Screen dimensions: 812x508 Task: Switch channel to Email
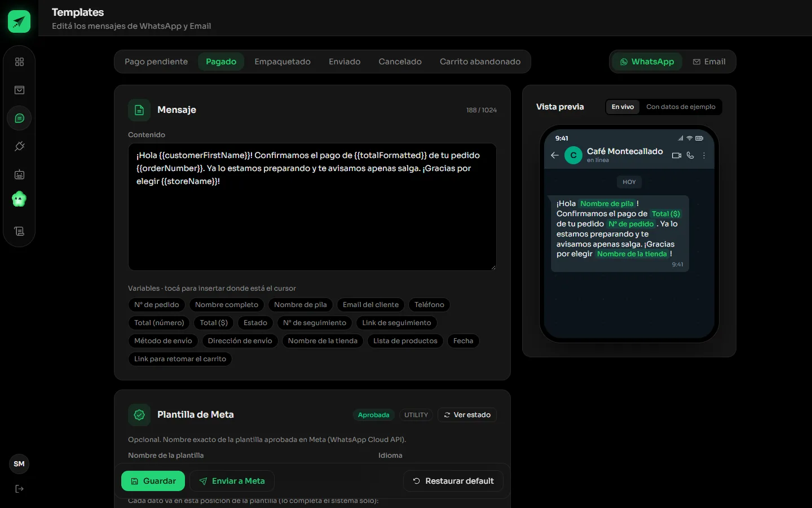(x=709, y=62)
